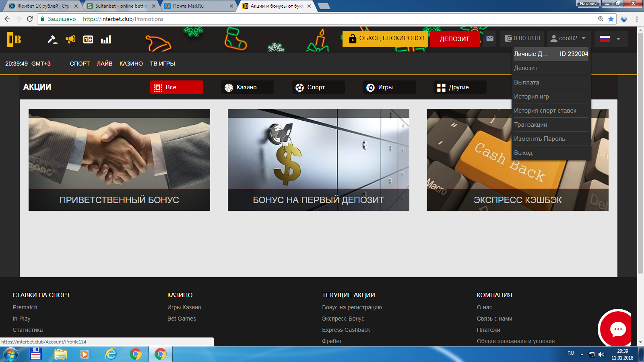Viewport: 644px width, 362px height.
Task: Close the Почта Mail.Ru browser tab
Action: [x=231, y=6]
